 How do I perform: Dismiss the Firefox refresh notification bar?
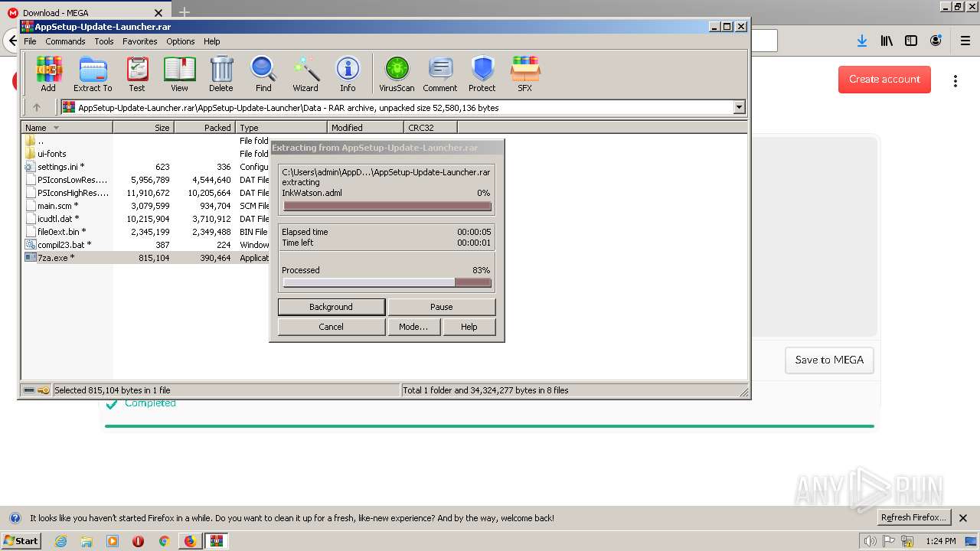point(963,518)
